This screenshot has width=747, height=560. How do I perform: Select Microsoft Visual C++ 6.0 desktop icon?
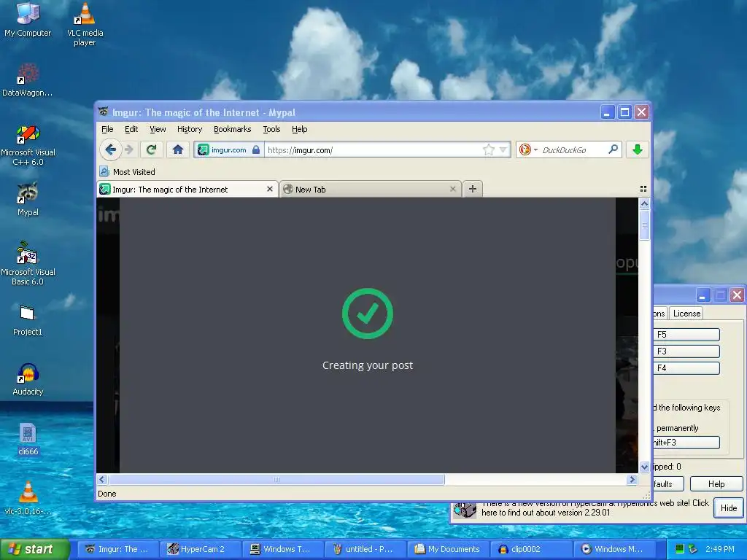click(28, 145)
